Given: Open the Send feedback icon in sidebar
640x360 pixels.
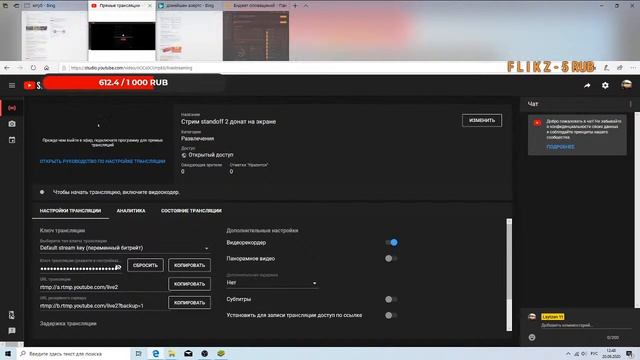Looking at the screenshot, I should point(12,331).
